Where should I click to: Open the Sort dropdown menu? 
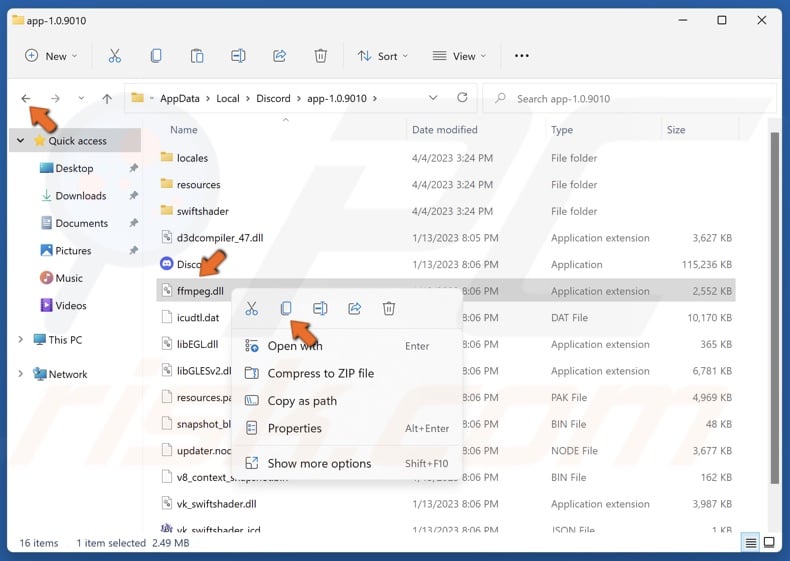point(382,56)
